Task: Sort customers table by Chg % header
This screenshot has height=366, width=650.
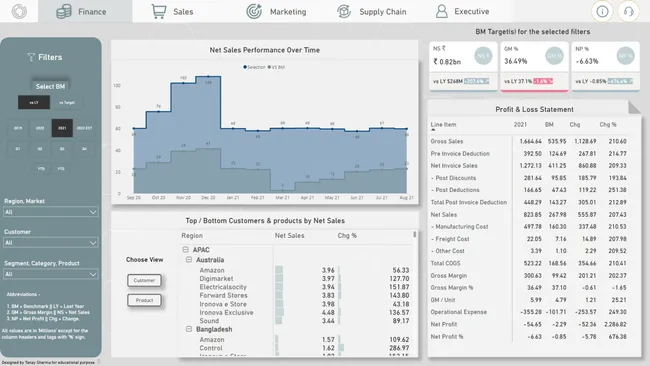Action: pos(347,235)
